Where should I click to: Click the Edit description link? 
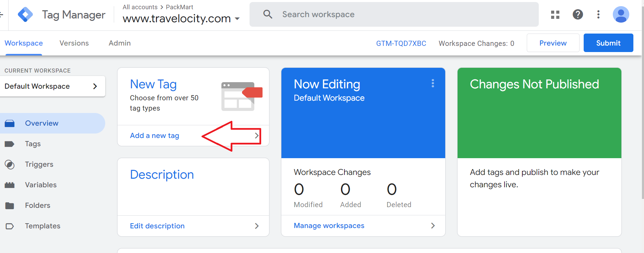[x=157, y=226]
